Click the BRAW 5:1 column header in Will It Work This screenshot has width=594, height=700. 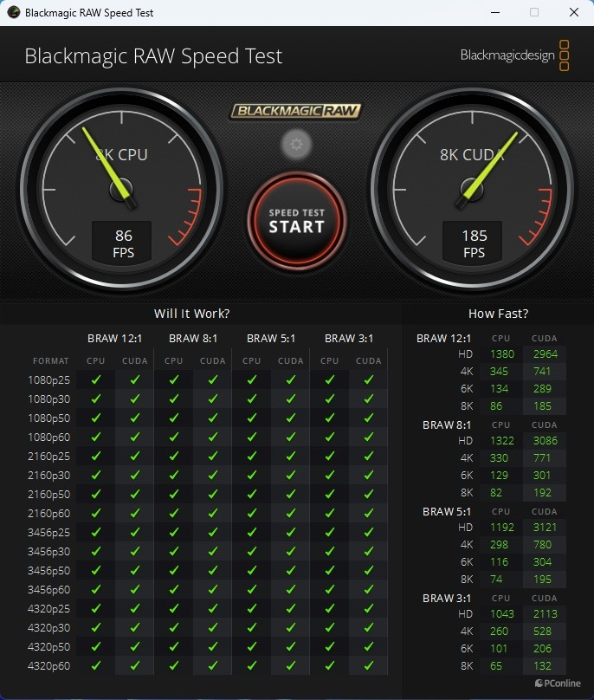[271, 339]
